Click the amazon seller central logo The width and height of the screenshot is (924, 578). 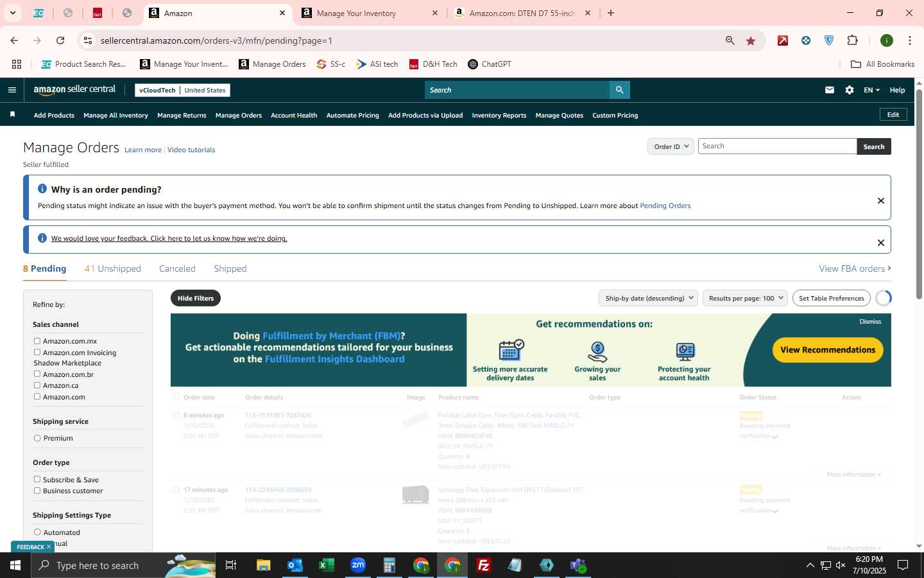click(x=74, y=90)
